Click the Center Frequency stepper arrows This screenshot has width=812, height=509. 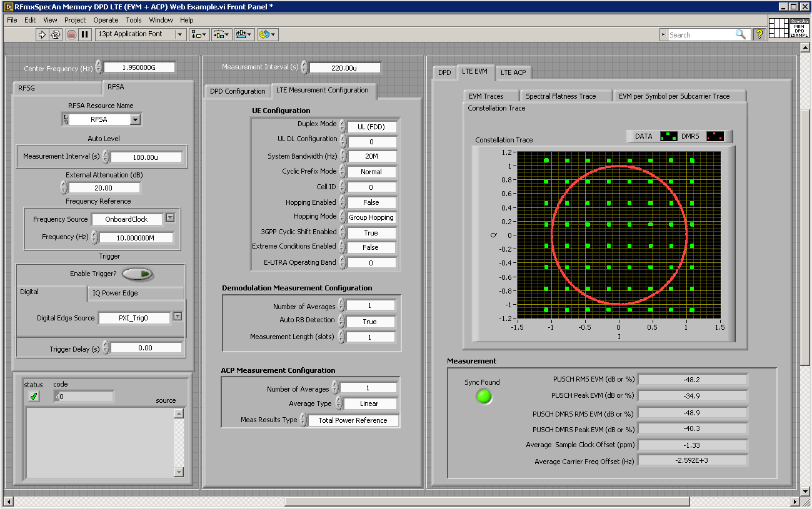100,67
